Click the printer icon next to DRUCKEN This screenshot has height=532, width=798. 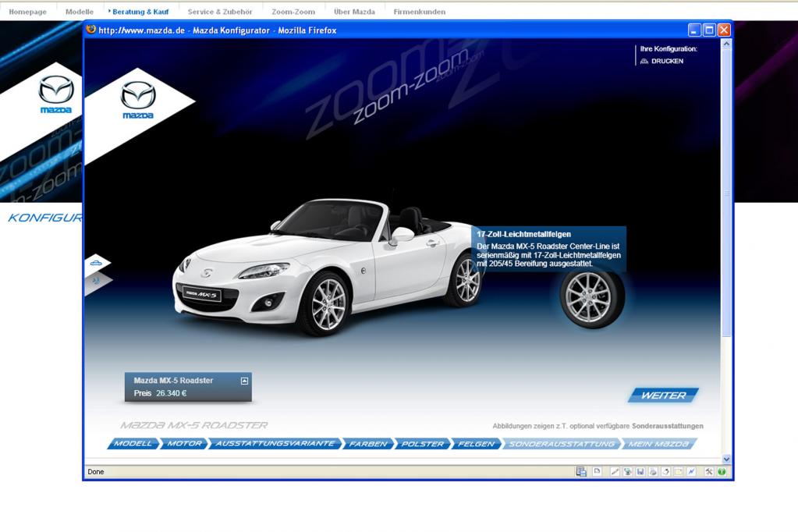(x=644, y=61)
